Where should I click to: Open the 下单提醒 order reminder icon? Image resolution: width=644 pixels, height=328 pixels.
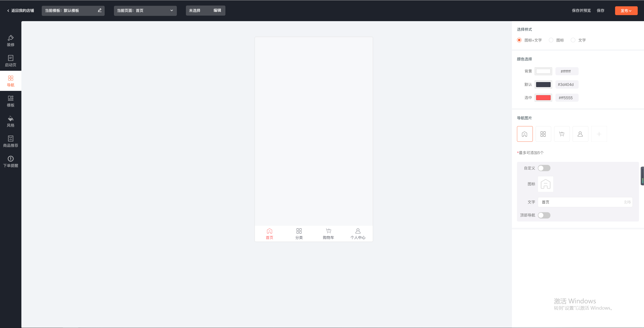tap(11, 161)
